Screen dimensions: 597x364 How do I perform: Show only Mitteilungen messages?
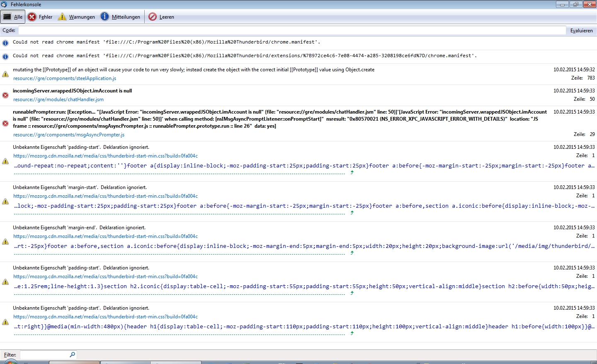coord(120,17)
